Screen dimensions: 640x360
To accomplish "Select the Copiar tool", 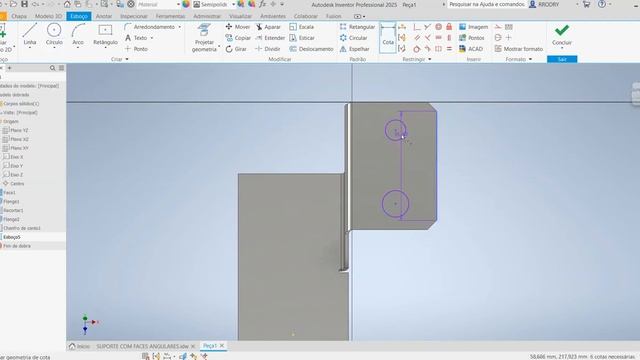I will click(238, 38).
